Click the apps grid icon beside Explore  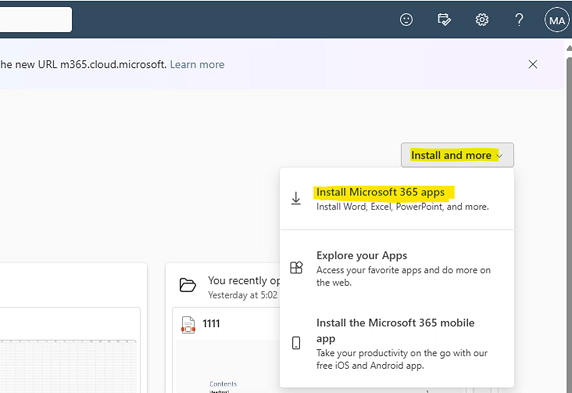click(x=296, y=267)
